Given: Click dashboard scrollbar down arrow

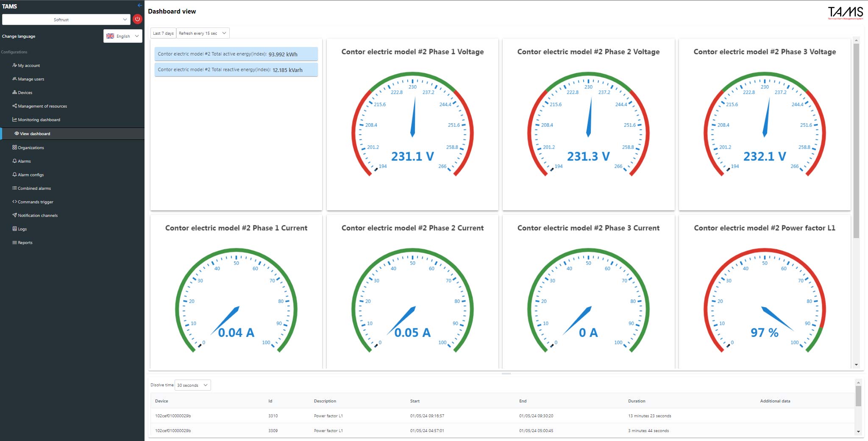Looking at the screenshot, I should pyautogui.click(x=856, y=364).
